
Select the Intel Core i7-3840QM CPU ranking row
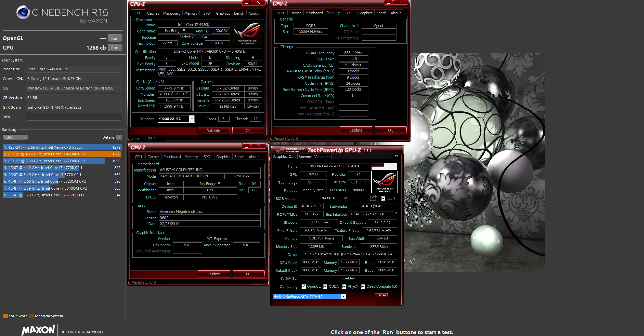coord(62,188)
